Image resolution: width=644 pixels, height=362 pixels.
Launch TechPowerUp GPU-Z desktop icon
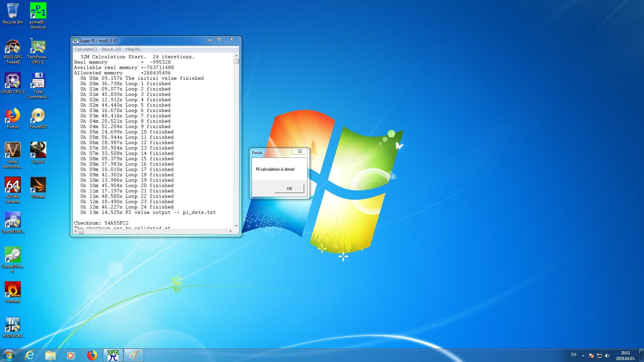(x=38, y=51)
